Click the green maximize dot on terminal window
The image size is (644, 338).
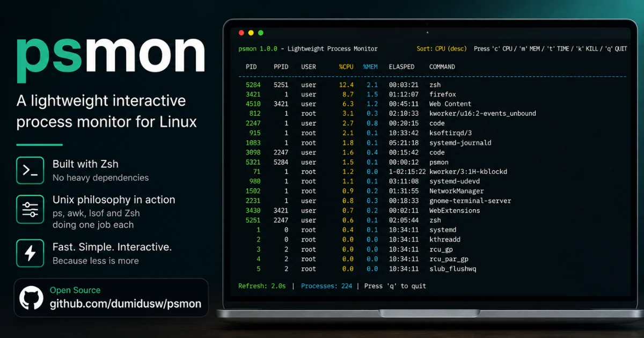tap(261, 33)
